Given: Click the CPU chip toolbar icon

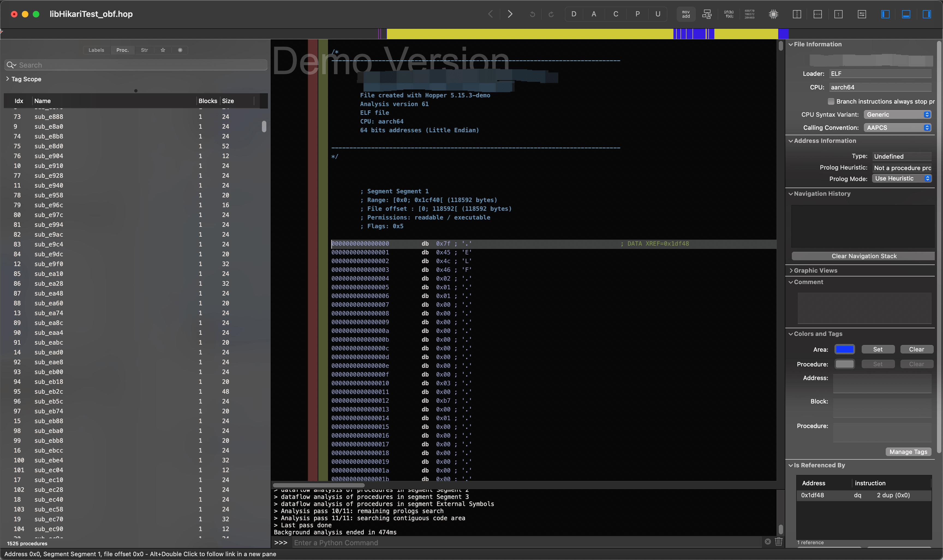Looking at the screenshot, I should [773, 14].
